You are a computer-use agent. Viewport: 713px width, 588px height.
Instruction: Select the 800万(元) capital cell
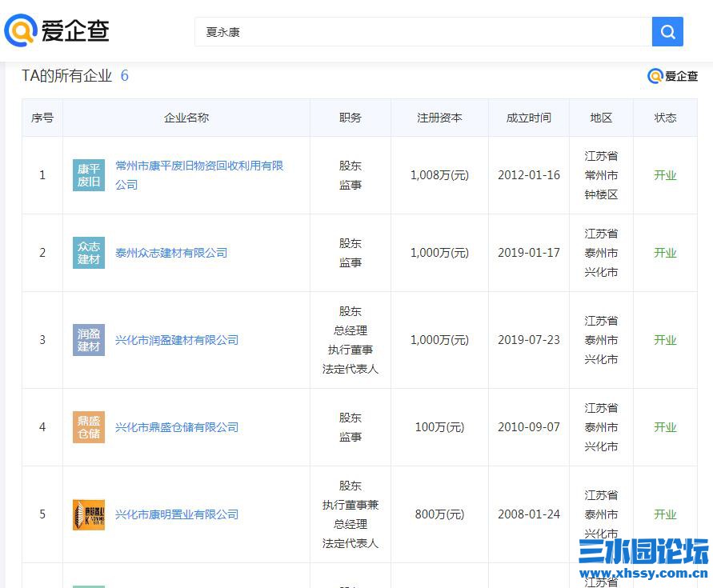[x=439, y=514]
